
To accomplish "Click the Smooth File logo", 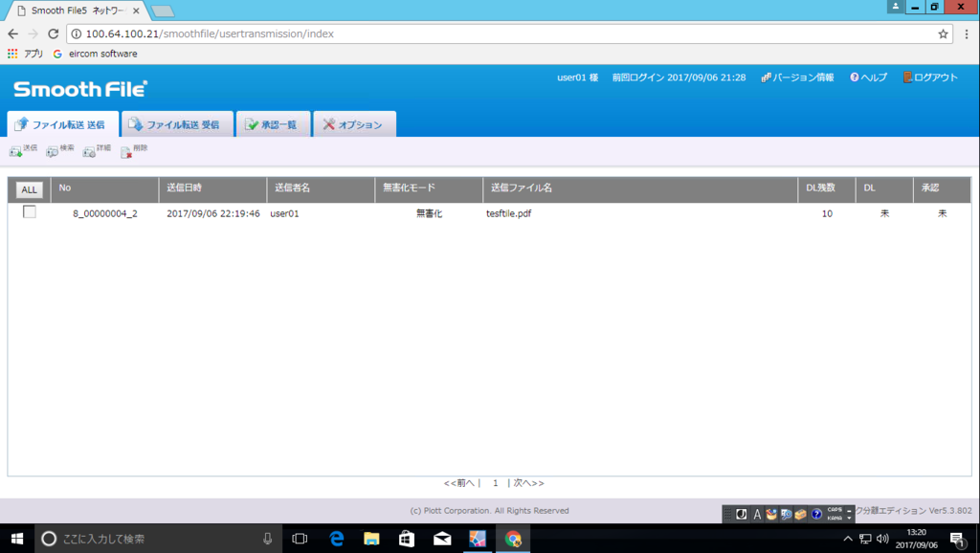I will tap(80, 89).
